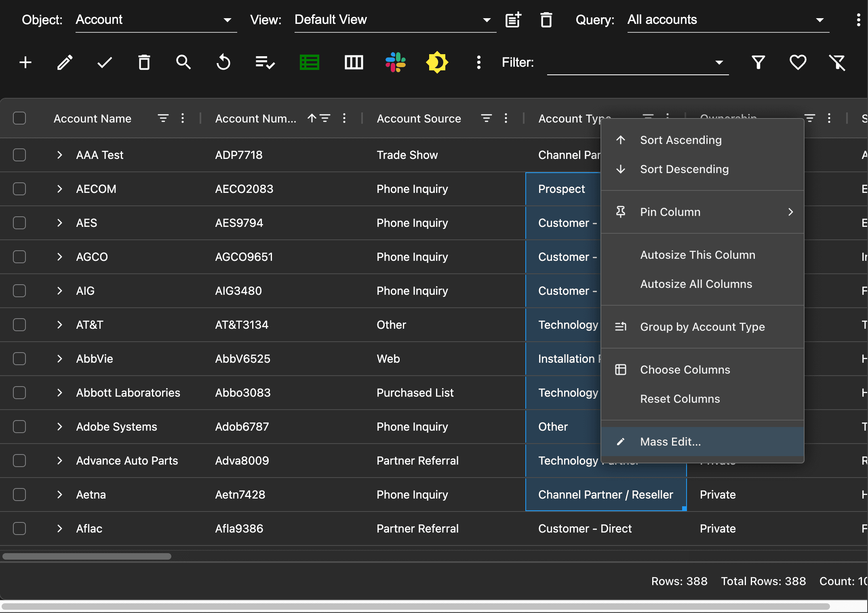Viewport: 868px width, 613px height.
Task: Toggle the dark mode sun-moon icon
Action: pos(437,63)
